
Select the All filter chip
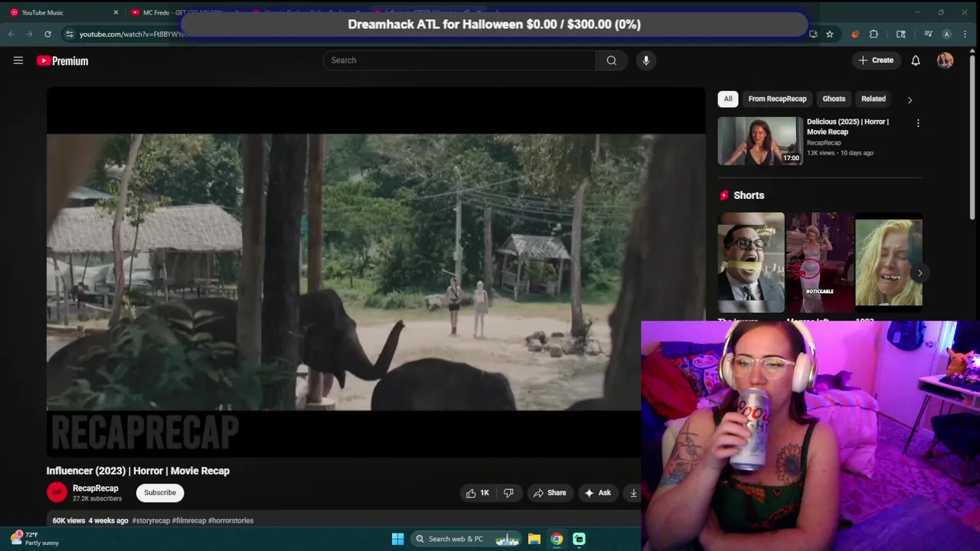coord(728,99)
